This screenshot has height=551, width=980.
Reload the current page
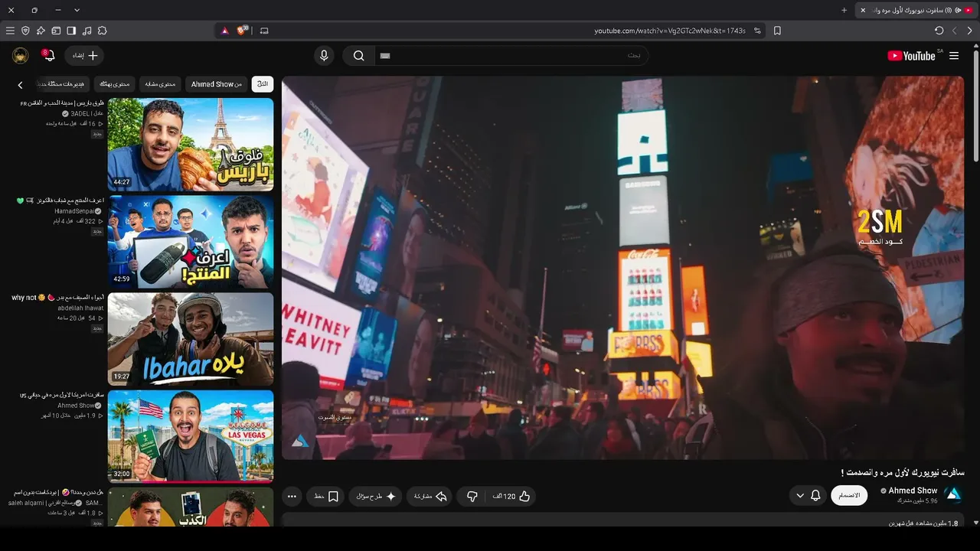939,31
